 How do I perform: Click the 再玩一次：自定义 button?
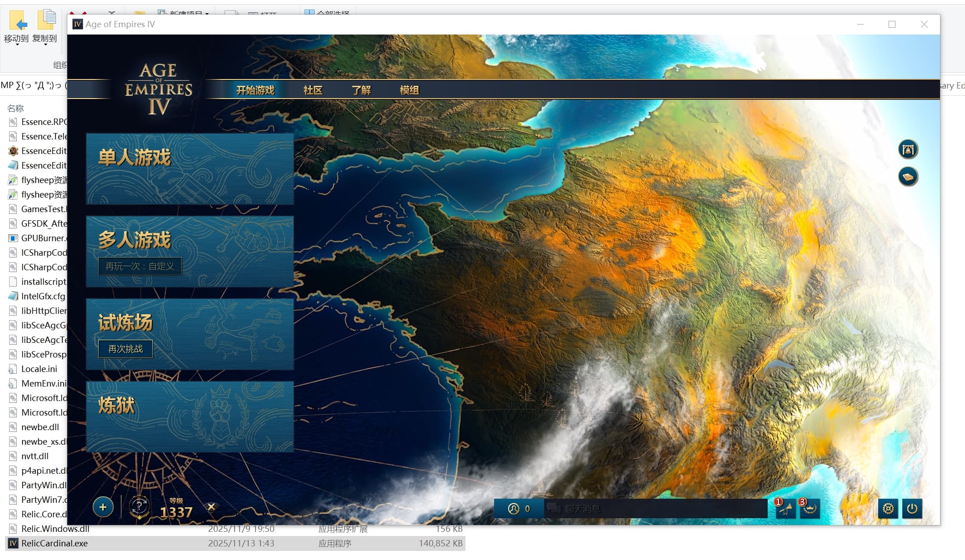140,266
